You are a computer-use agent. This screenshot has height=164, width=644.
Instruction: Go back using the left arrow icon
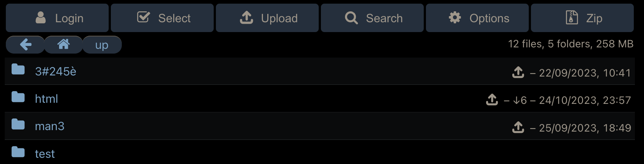point(25,45)
